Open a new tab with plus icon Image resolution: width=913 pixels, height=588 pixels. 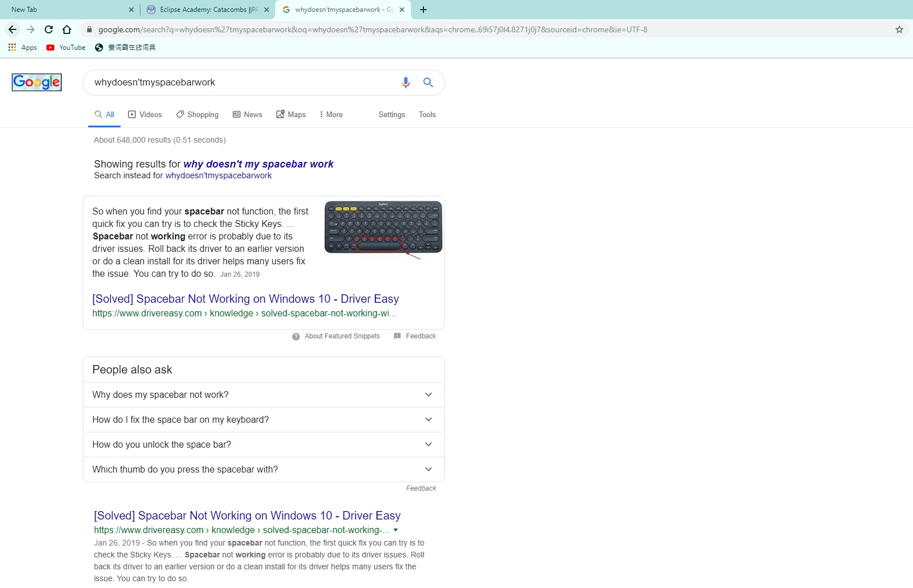point(423,10)
